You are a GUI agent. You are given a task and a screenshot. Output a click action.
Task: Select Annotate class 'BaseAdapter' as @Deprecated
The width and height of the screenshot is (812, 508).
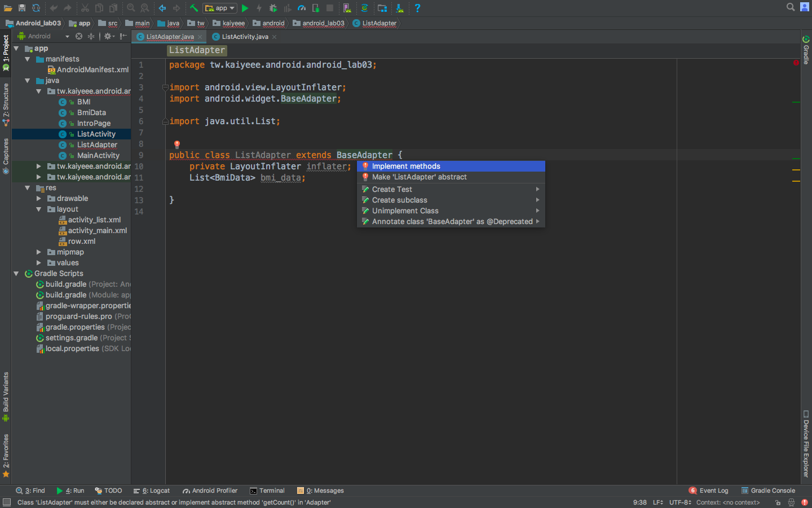click(x=451, y=221)
